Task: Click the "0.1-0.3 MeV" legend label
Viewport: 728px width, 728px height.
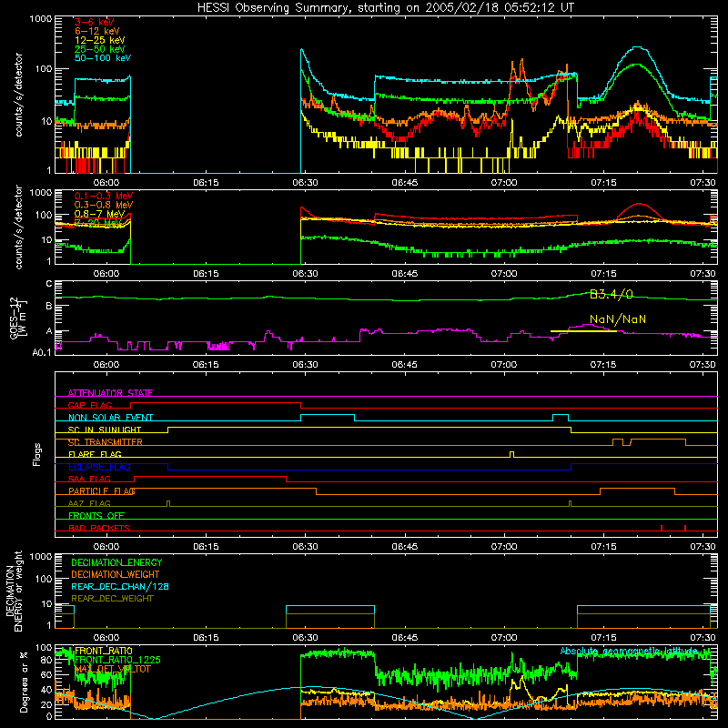Action: 104,196
